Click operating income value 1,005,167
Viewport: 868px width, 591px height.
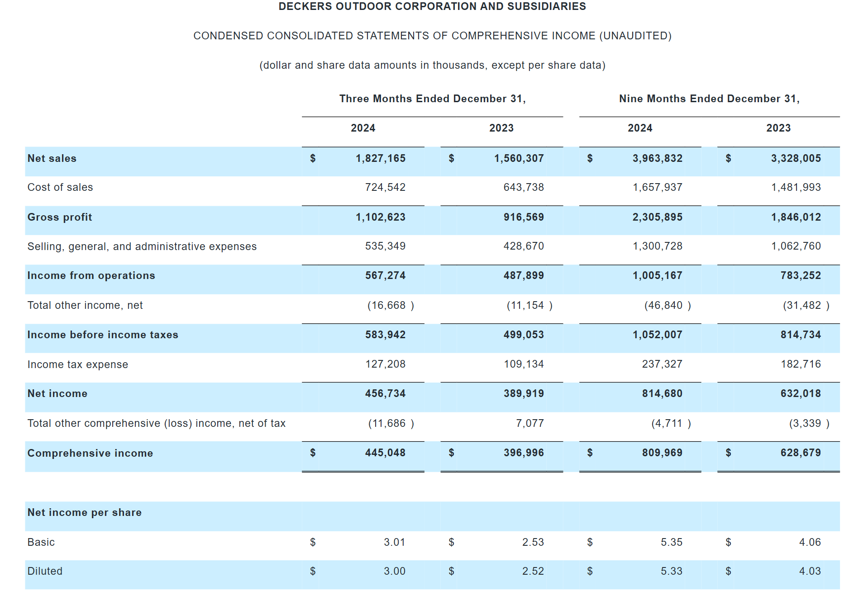click(x=658, y=275)
